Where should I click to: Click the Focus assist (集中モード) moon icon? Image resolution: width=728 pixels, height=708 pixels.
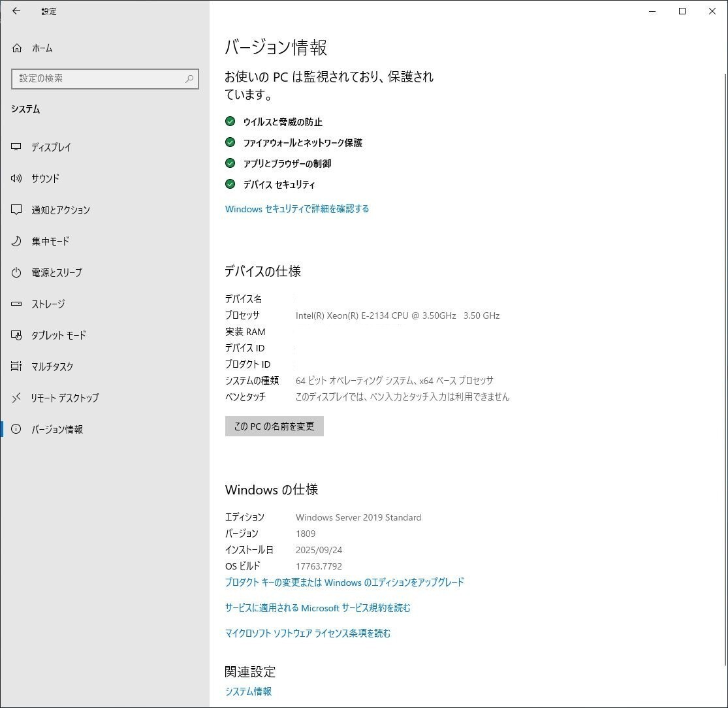point(17,242)
